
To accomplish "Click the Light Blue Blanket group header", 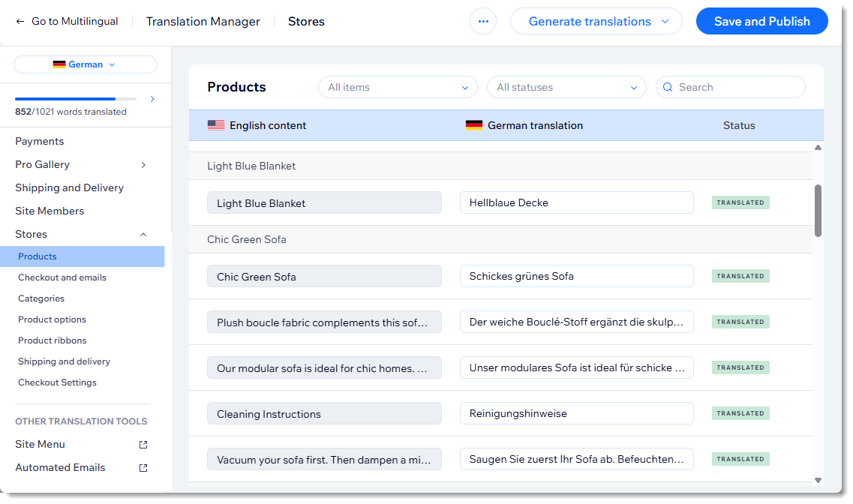I will coord(500,166).
